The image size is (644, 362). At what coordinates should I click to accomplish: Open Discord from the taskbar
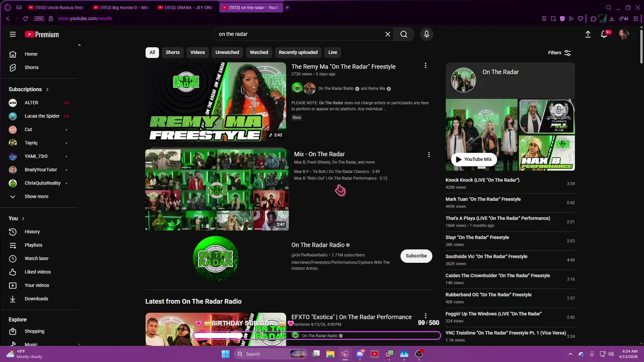pos(360,354)
